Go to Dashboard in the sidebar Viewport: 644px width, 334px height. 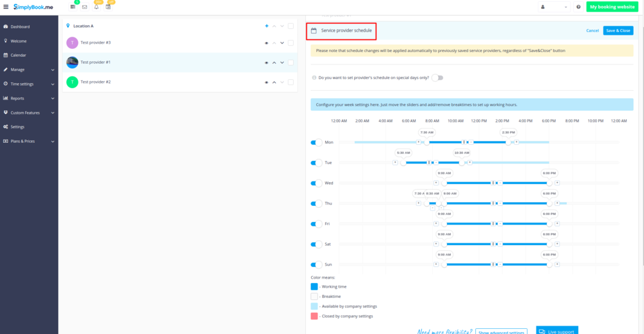(x=20, y=26)
